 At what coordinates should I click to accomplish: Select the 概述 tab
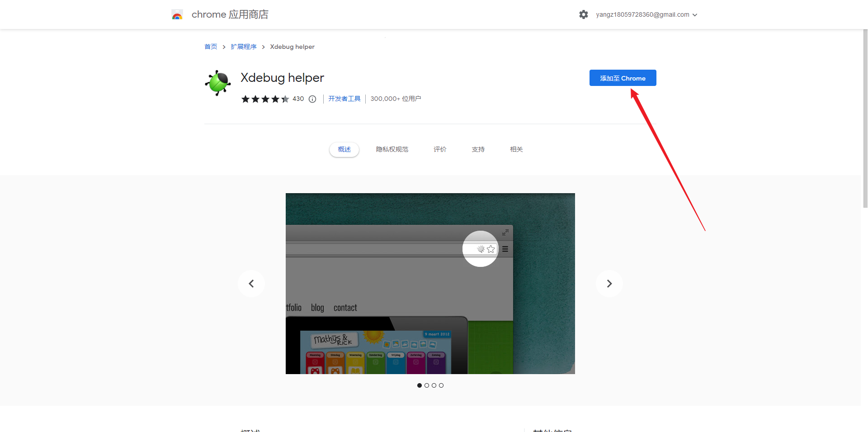(x=344, y=150)
